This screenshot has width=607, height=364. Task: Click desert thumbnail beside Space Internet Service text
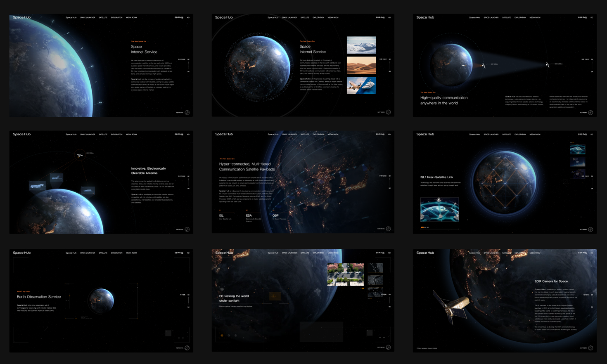pyautogui.click(x=361, y=65)
